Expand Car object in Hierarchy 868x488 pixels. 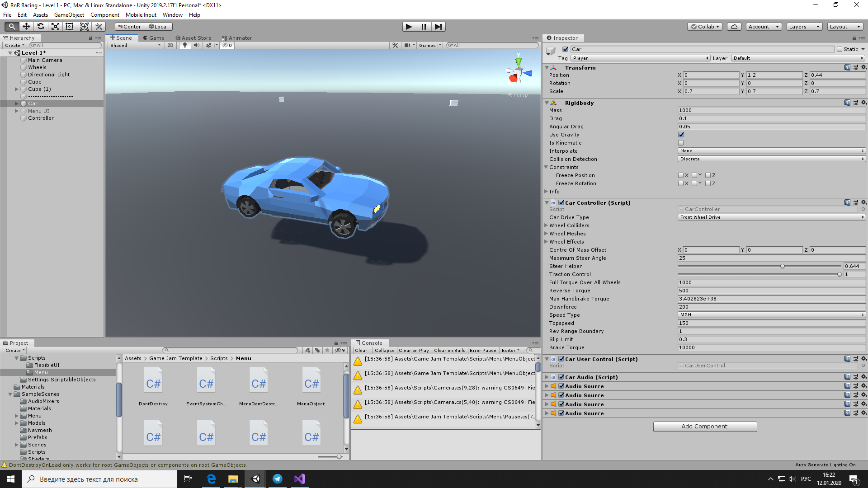pyautogui.click(x=17, y=103)
